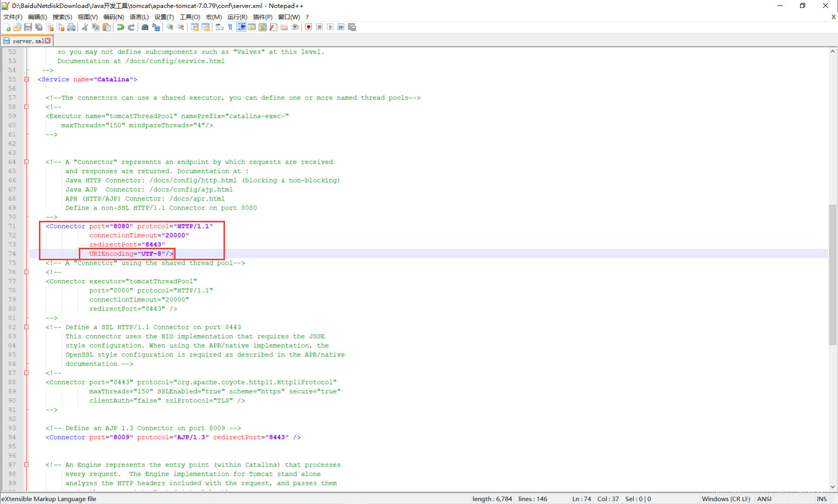The width and height of the screenshot is (838, 504).
Task: Toggle show all characters pilcrow
Action: (x=230, y=27)
